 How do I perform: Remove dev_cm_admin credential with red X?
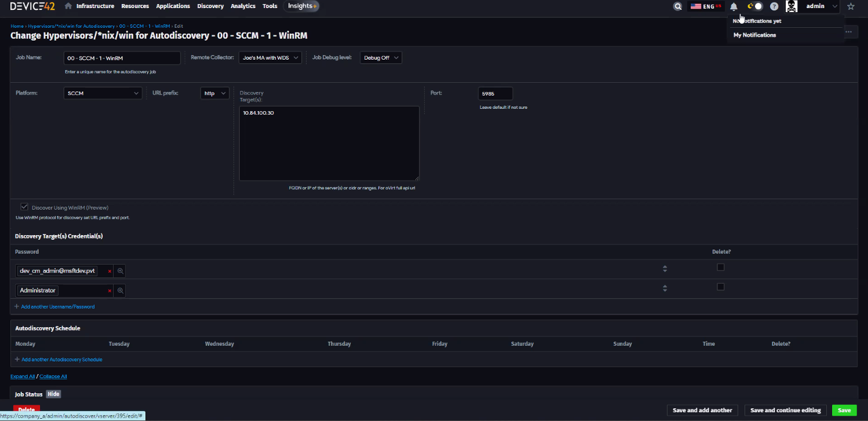click(x=110, y=271)
